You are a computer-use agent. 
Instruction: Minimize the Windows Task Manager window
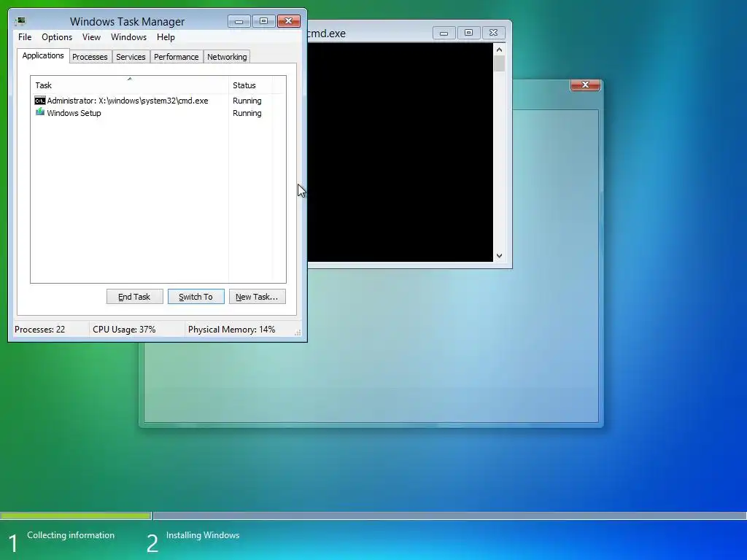(x=239, y=21)
